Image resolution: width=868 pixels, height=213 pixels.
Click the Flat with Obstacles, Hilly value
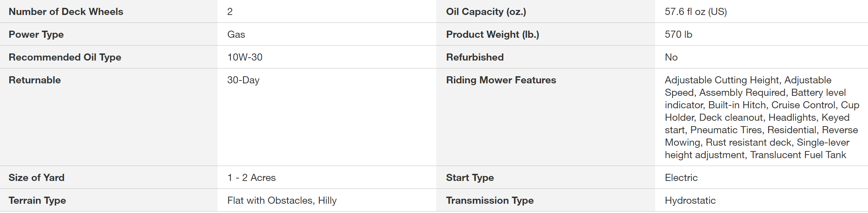click(x=282, y=200)
